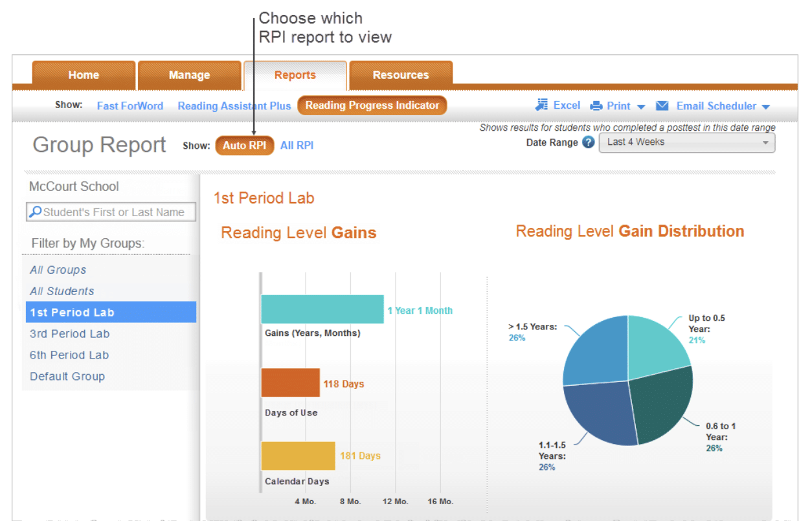
Task: Click the teal Gains bar in chart
Action: (x=322, y=309)
